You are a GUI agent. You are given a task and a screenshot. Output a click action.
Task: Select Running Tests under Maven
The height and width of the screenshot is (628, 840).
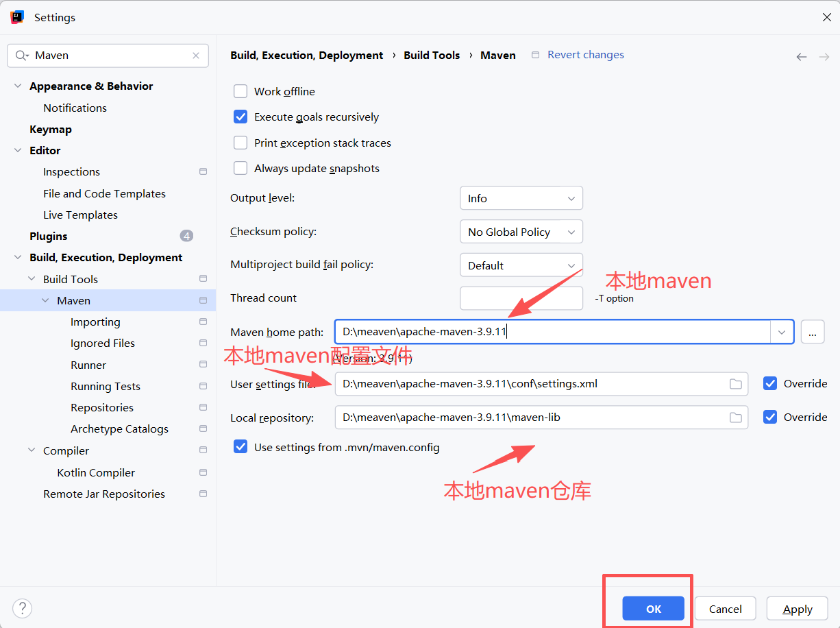pyautogui.click(x=106, y=386)
